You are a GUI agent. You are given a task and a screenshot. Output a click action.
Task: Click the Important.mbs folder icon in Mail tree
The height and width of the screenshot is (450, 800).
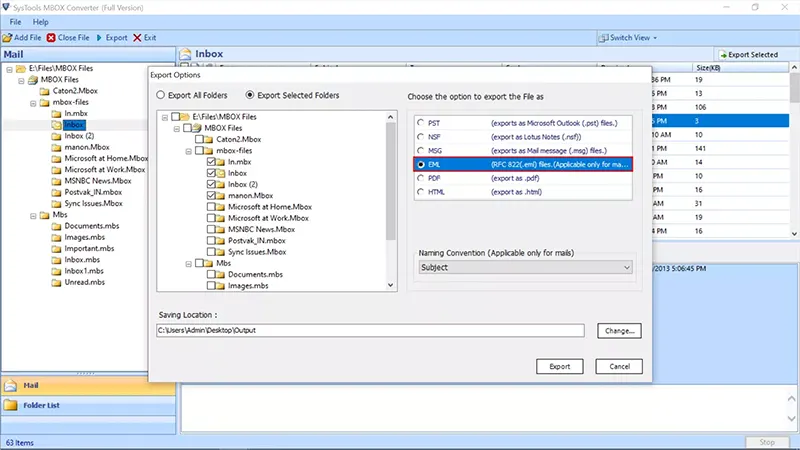click(x=56, y=248)
